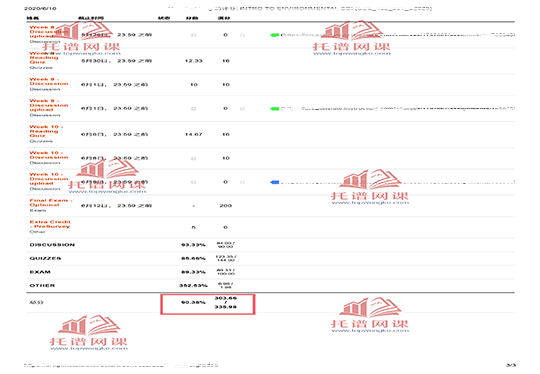
Task: Open the Week 10 Reading Quiz link
Action: click(x=46, y=131)
